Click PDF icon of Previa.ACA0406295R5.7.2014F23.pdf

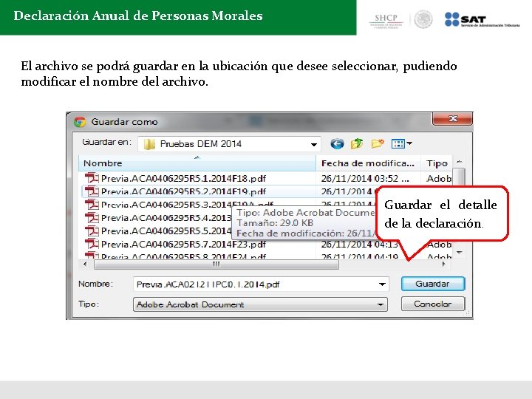pyautogui.click(x=92, y=244)
